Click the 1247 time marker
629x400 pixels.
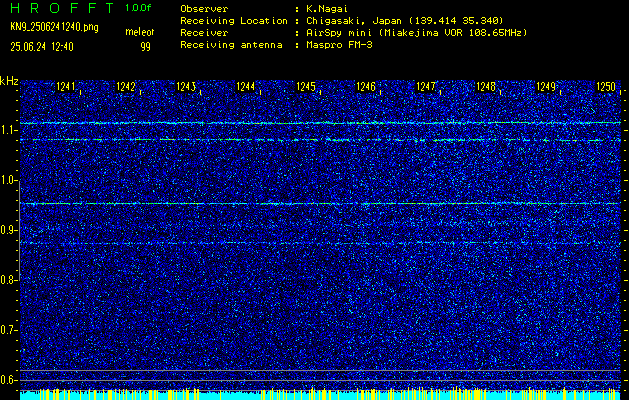coord(426,87)
